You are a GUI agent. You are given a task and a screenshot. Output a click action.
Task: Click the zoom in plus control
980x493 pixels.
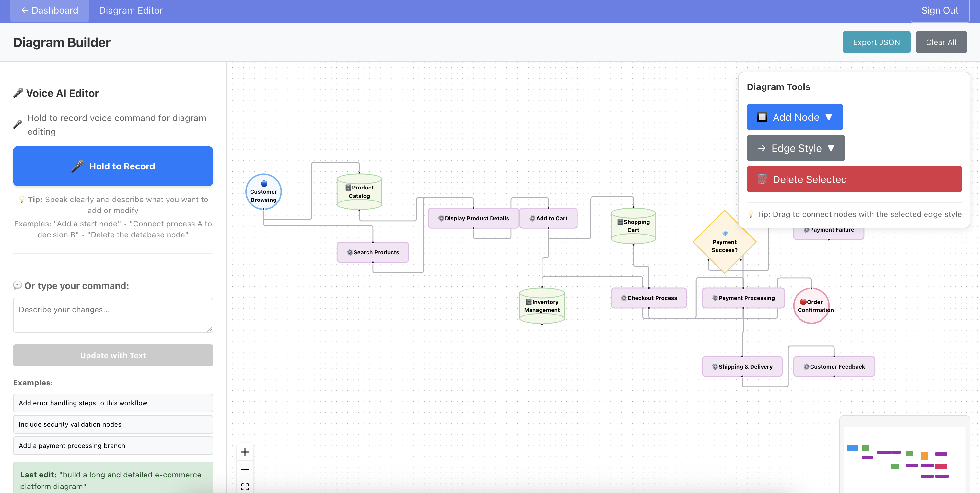click(x=245, y=452)
